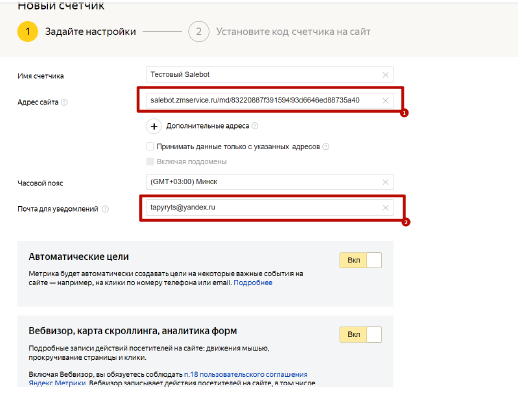The height and width of the screenshot is (397, 522).
Task: Clear the counter name field X icon
Action: [385, 75]
